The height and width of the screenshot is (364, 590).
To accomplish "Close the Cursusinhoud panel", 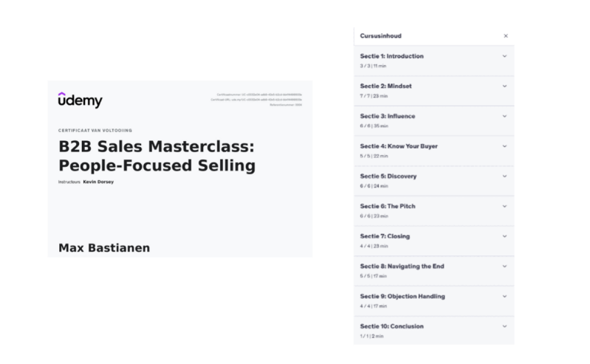I will (x=505, y=35).
